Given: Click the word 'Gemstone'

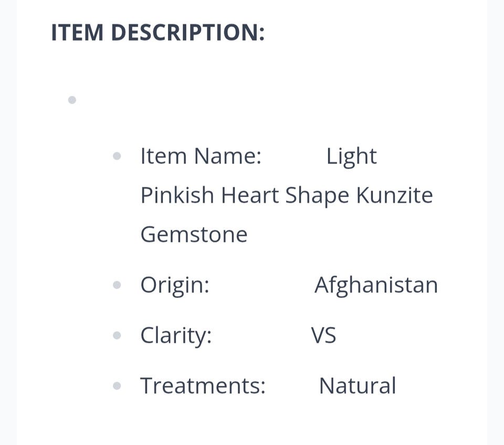Looking at the screenshot, I should click(x=194, y=234).
